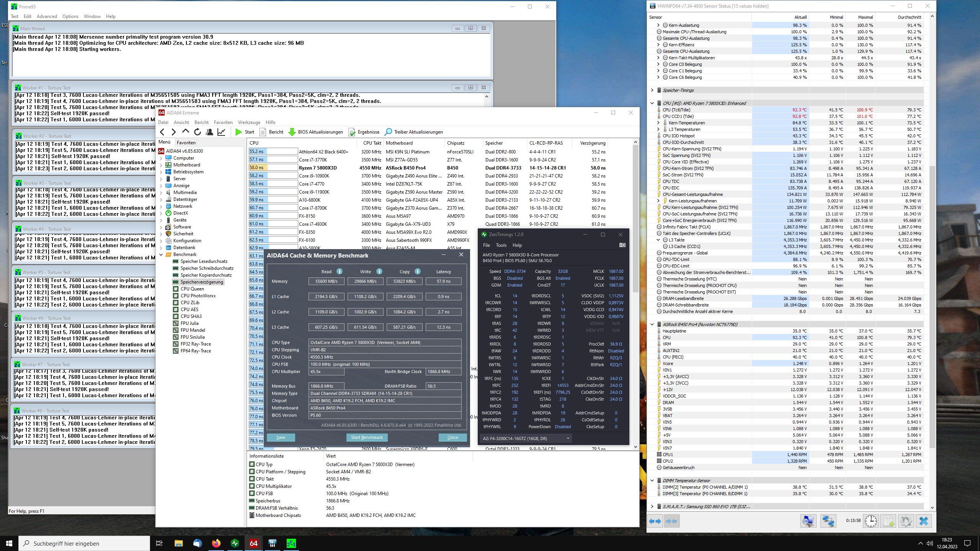
Task: Open notification center in system tray
Action: tap(967, 543)
